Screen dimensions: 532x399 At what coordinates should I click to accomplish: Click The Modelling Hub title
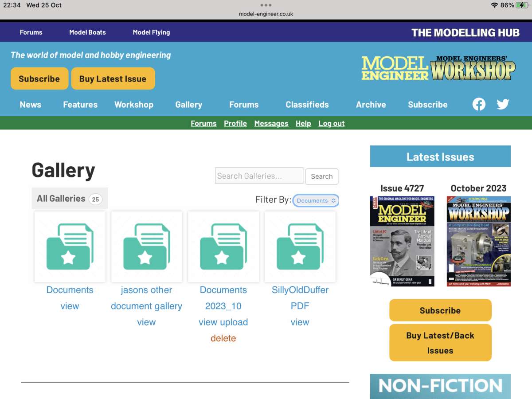(x=465, y=32)
